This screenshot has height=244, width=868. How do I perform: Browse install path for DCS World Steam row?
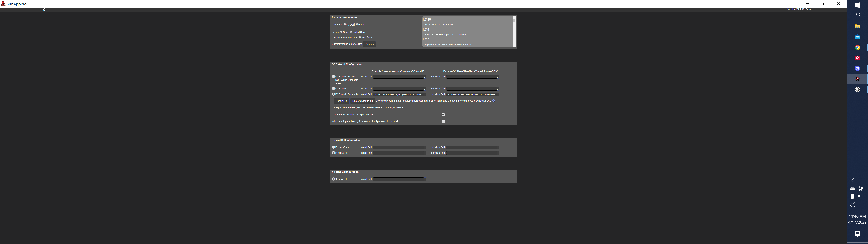425,77
